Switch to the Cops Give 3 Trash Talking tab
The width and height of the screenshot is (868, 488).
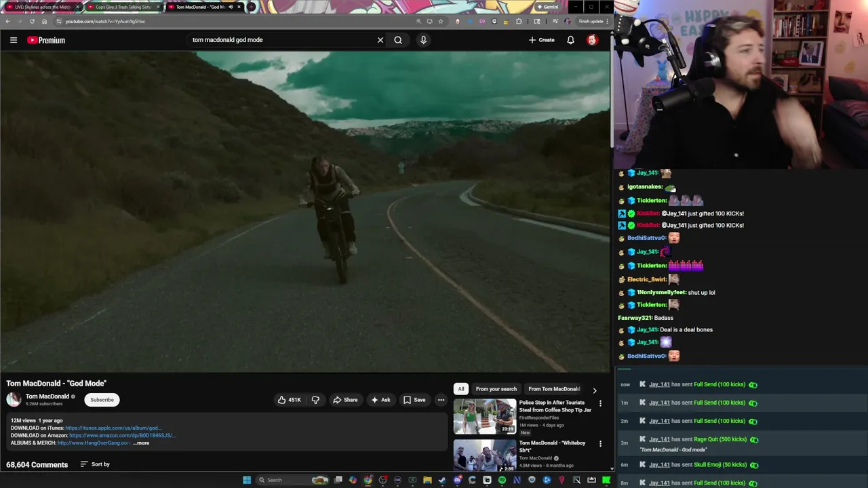122,7
